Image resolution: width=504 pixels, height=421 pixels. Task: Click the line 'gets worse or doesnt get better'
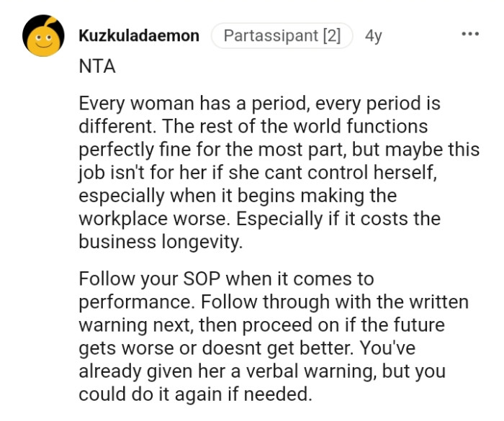click(216, 348)
